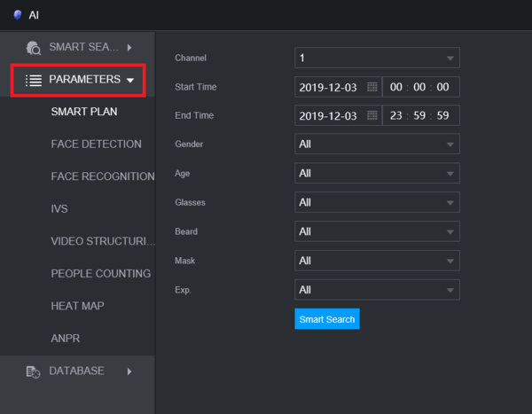Expand the Smart Search menu arrow
This screenshot has height=414, width=532.
pos(129,47)
